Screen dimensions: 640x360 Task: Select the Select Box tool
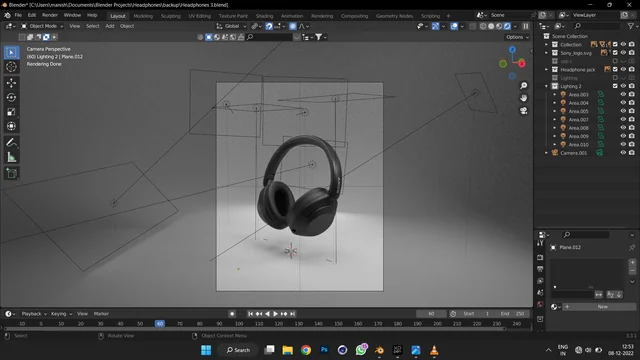pyautogui.click(x=11, y=52)
